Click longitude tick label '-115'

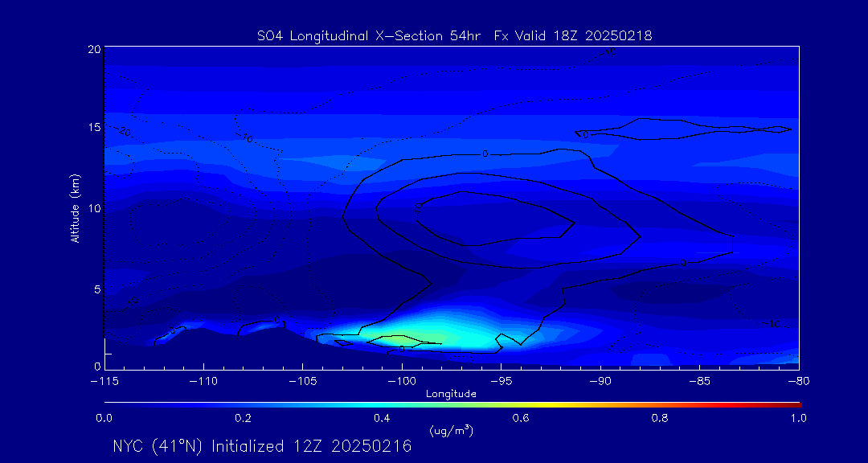pyautogui.click(x=104, y=381)
